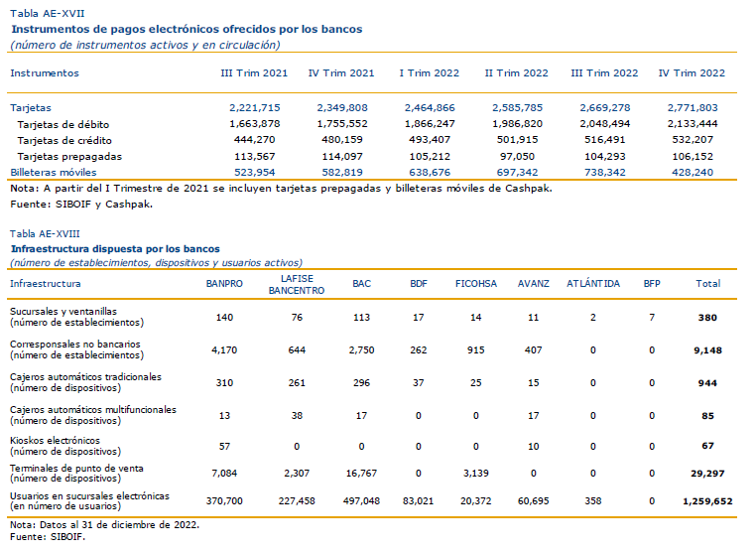Click the 'LAFISE BANCENTRO' column header
The width and height of the screenshot is (756, 554).
coord(297,285)
